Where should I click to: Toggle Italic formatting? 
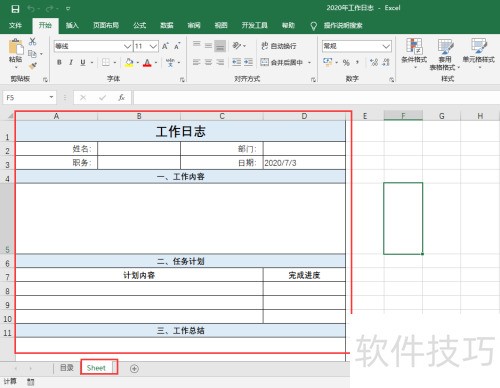(x=71, y=62)
